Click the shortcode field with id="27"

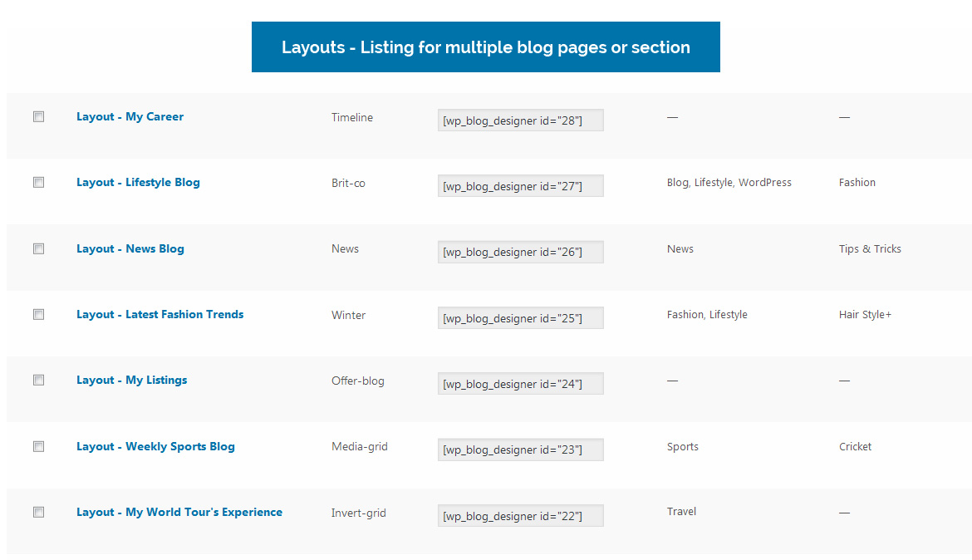click(521, 186)
